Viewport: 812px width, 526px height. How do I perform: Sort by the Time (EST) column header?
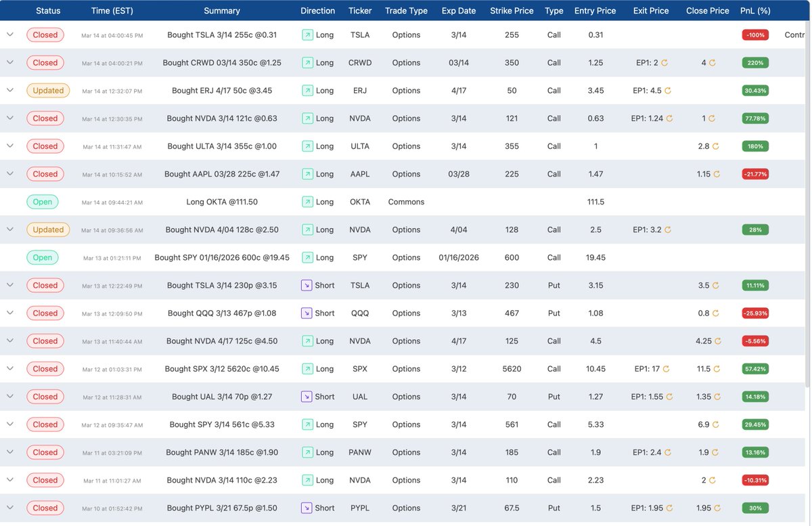coord(113,11)
